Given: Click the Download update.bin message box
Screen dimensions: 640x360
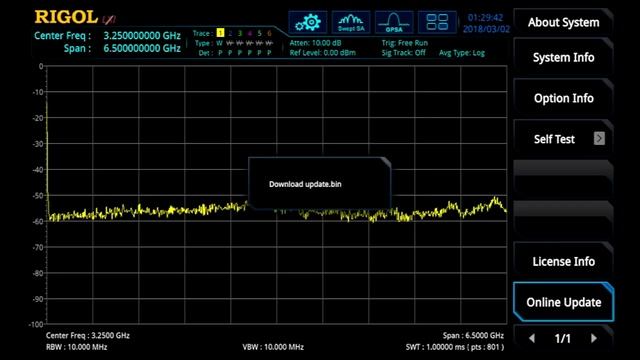Looking at the screenshot, I should pyautogui.click(x=320, y=184).
